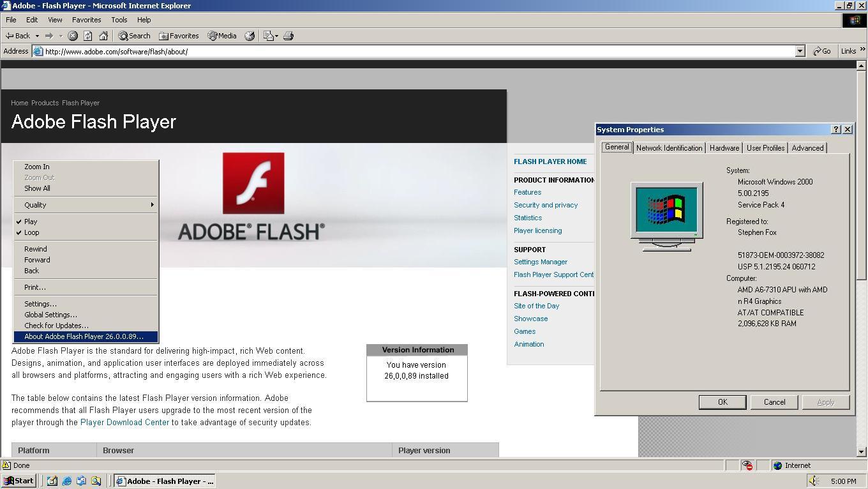
Task: Open the Settings Manager link
Action: pos(541,262)
